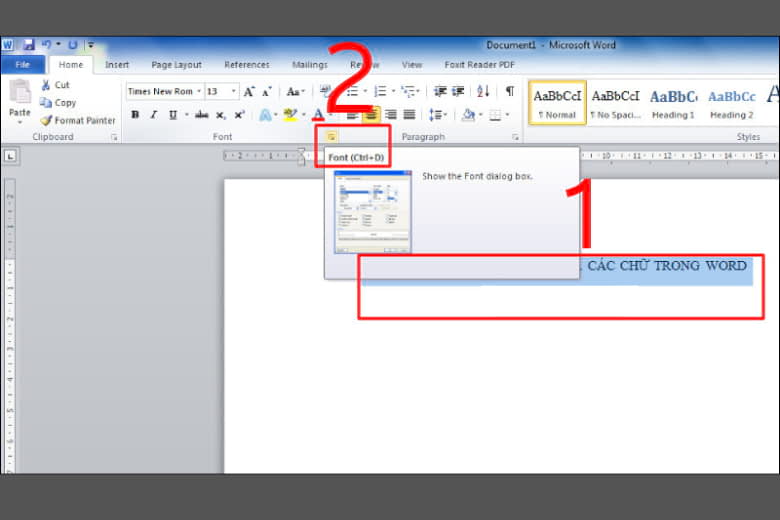780x520 pixels.
Task: Open the Customize Quick Access Toolbar dropdown
Action: [x=91, y=45]
